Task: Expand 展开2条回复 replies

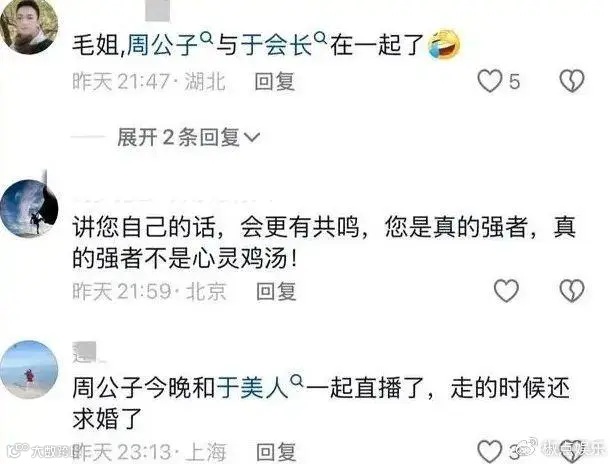Action: point(188,137)
